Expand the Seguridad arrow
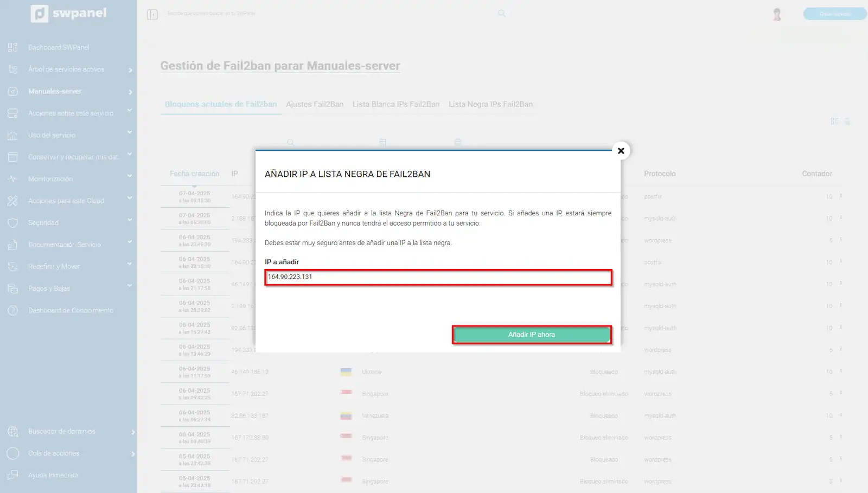This screenshot has height=493, width=868. 130,220
